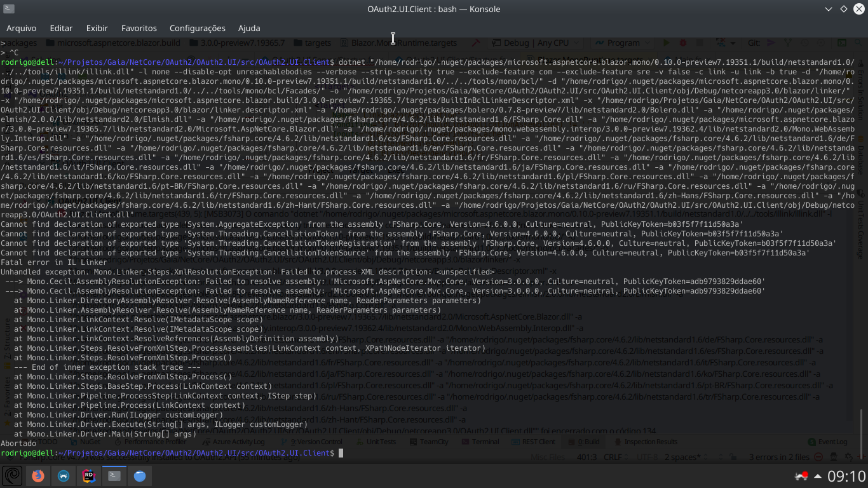Click the 'Abortado' output line
Screen dimensions: 868x488
coord(18,444)
